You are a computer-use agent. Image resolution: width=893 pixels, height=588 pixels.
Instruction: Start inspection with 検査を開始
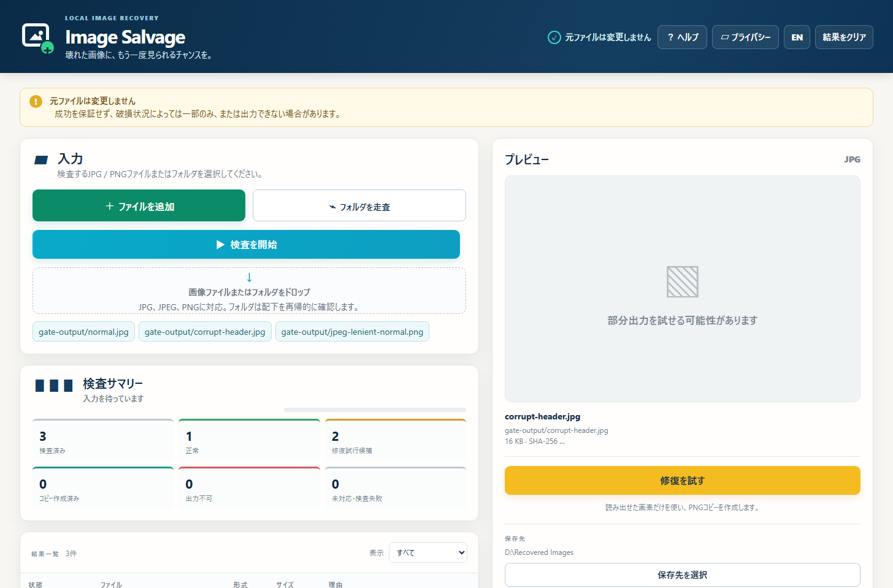click(x=246, y=244)
